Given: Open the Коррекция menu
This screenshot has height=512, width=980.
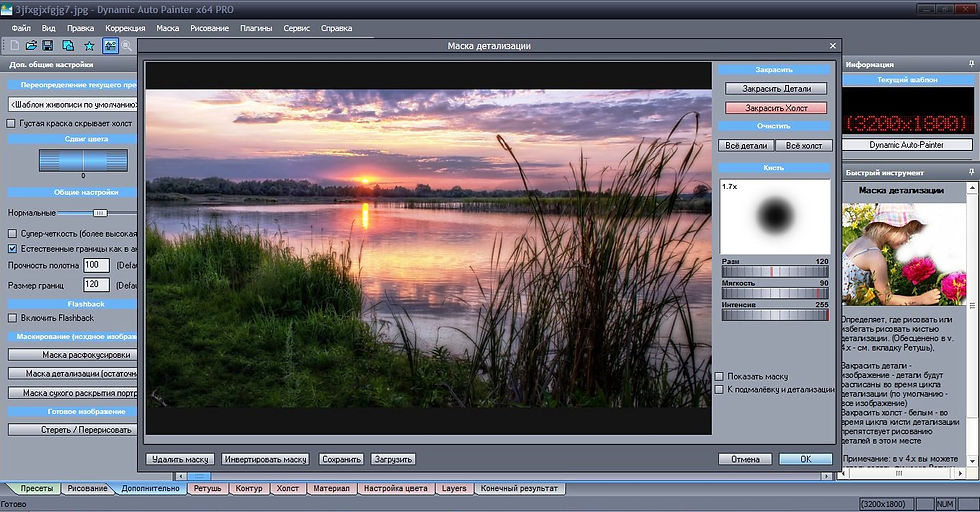Looking at the screenshot, I should coord(125,28).
